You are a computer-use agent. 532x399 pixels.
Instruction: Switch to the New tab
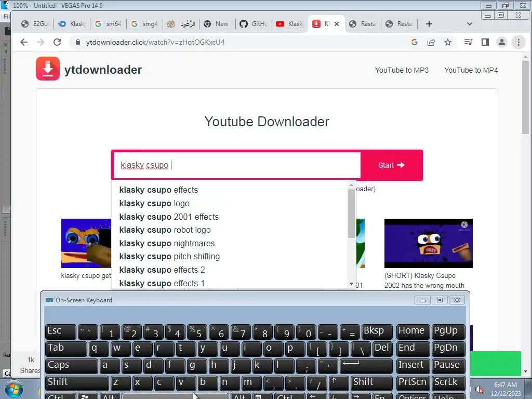[x=216, y=24]
